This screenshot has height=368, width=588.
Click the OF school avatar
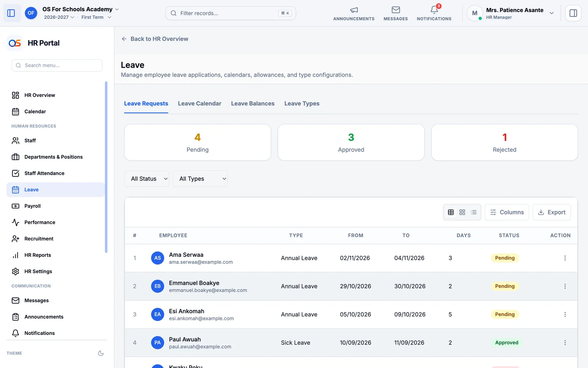pyautogui.click(x=31, y=13)
